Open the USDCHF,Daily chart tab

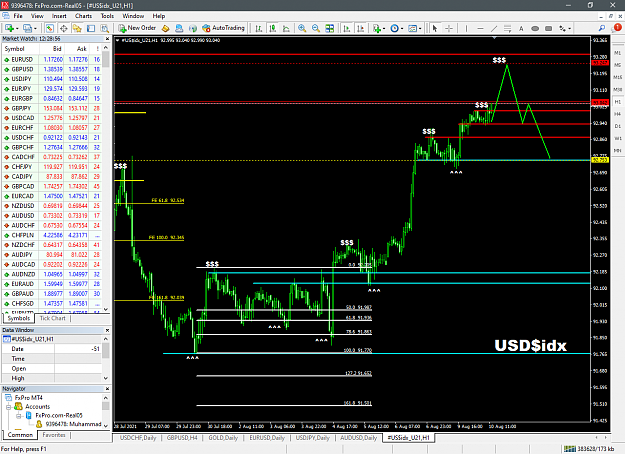click(x=138, y=438)
